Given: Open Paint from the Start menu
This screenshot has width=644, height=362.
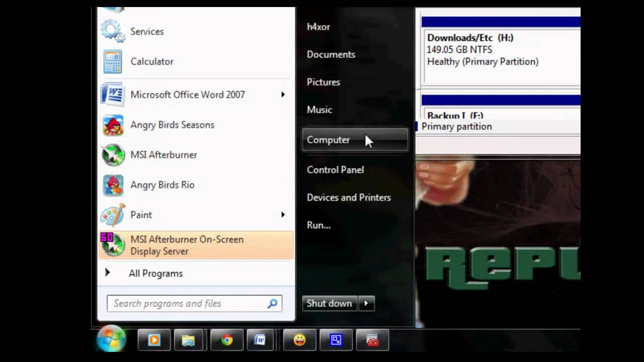Looking at the screenshot, I should coord(196,215).
